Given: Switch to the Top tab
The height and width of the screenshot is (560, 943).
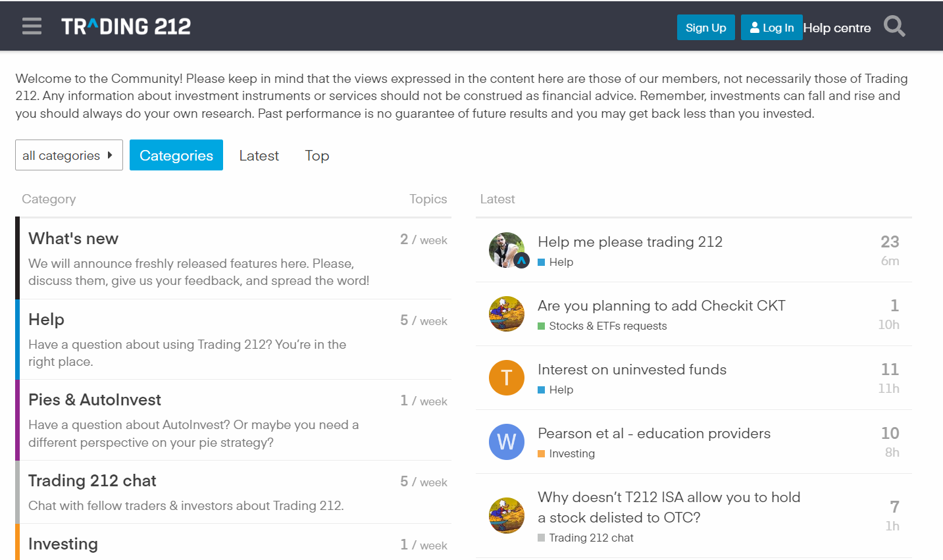Looking at the screenshot, I should click(x=317, y=155).
